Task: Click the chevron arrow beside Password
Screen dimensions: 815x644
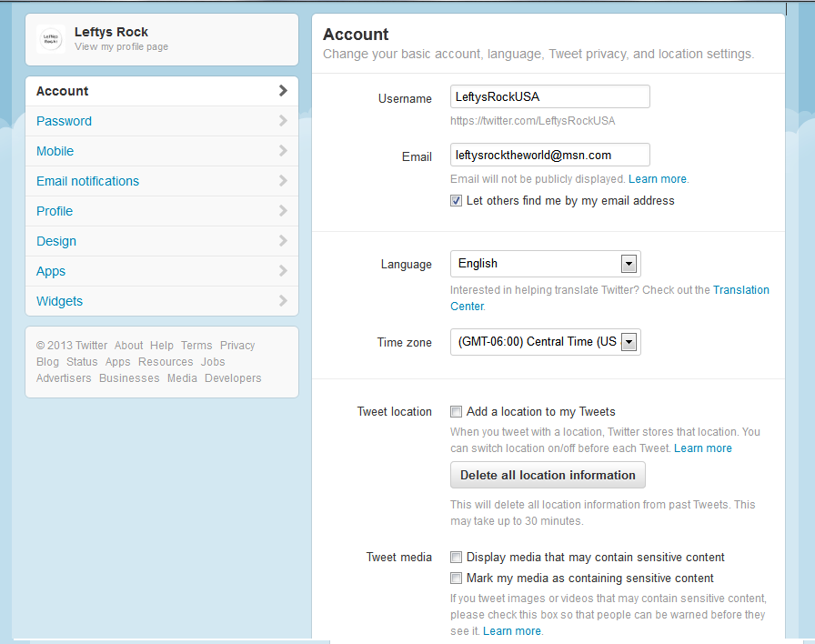Action: tap(283, 121)
